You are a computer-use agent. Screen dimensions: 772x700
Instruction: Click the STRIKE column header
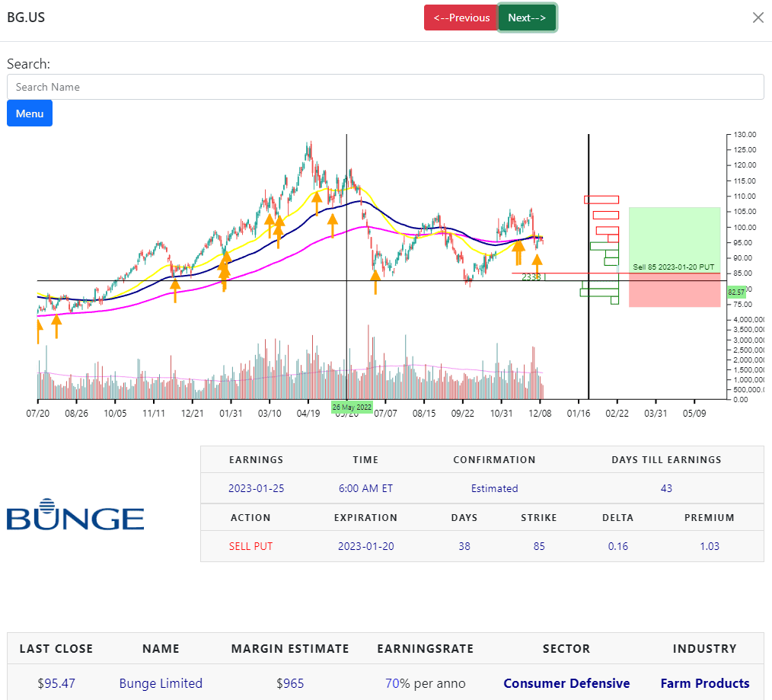click(539, 518)
